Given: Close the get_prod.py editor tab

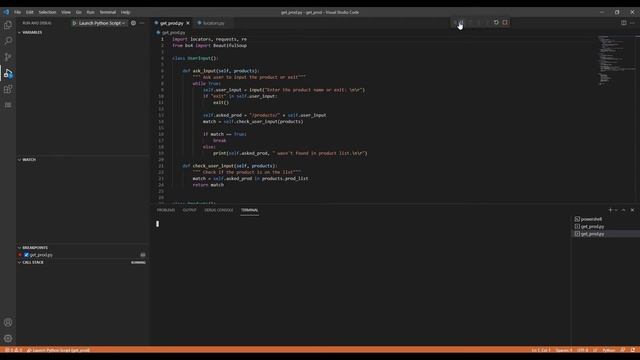Looking at the screenshot, I should point(188,23).
